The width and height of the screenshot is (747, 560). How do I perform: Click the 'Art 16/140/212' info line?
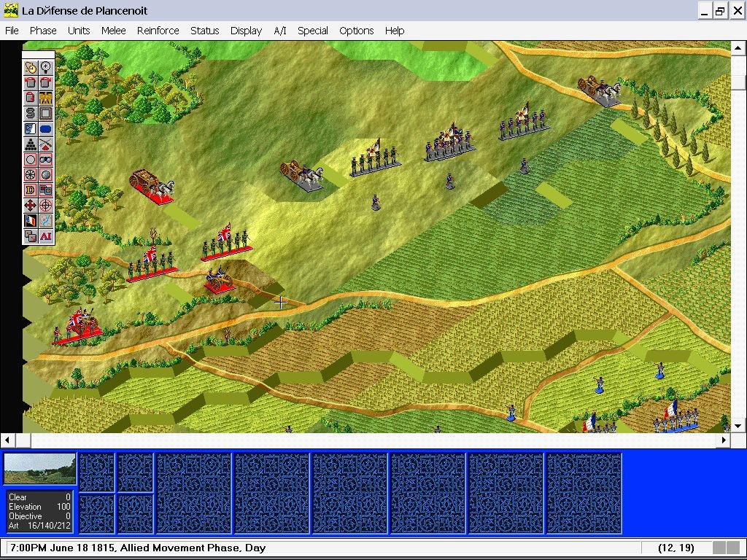pyautogui.click(x=39, y=526)
